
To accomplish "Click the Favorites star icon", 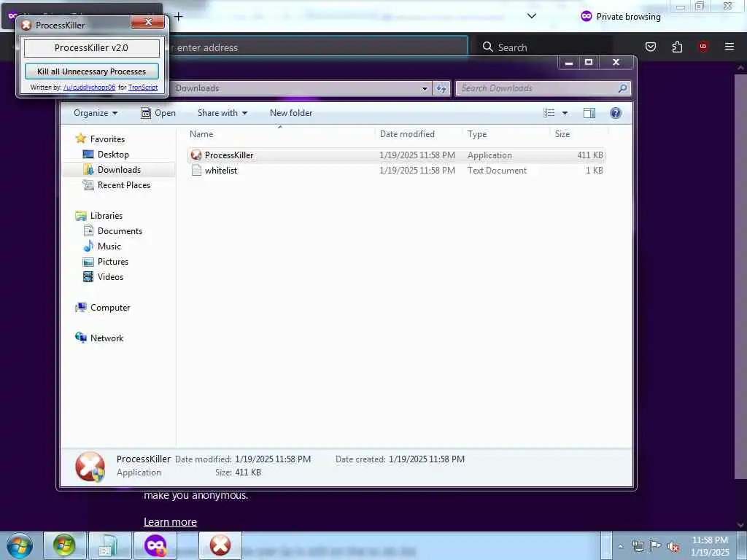I will point(80,139).
